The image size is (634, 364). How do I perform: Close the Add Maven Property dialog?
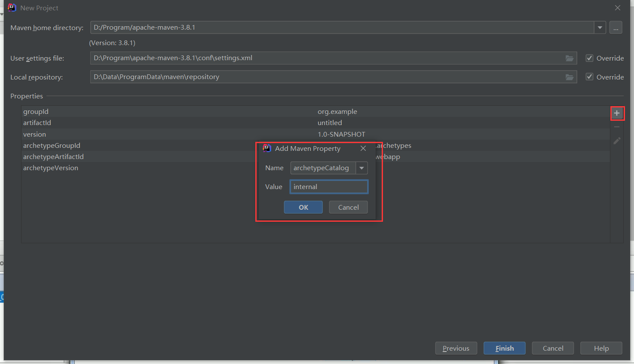(x=363, y=148)
